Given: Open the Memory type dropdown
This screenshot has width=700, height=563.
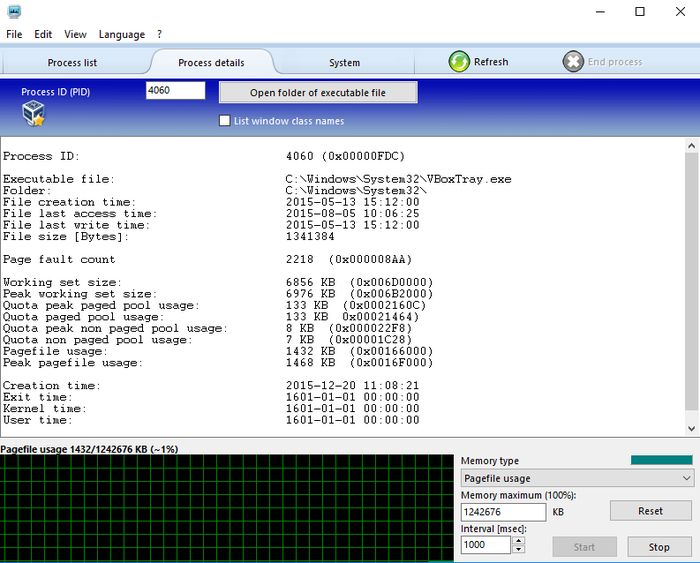Looking at the screenshot, I should pyautogui.click(x=577, y=478).
